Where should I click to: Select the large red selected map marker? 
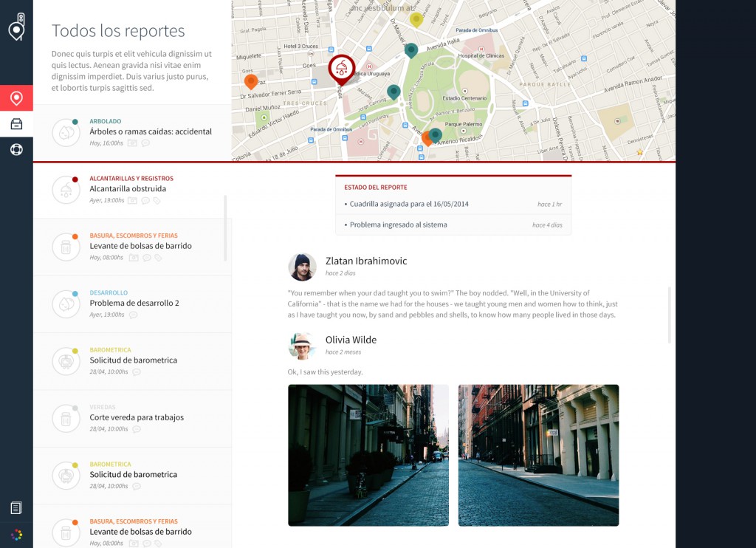tap(341, 68)
